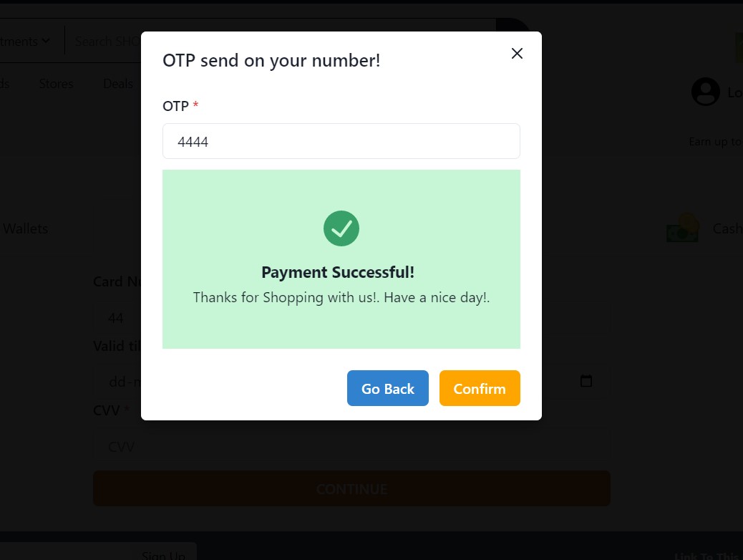Open the Valid till calendar picker icon

(x=586, y=381)
